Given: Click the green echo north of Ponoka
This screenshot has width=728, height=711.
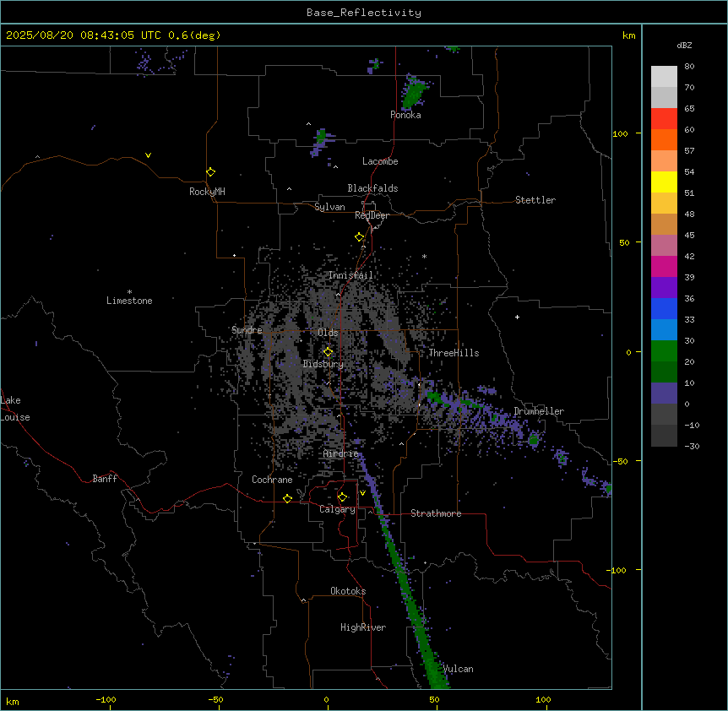Looking at the screenshot, I should [x=413, y=93].
